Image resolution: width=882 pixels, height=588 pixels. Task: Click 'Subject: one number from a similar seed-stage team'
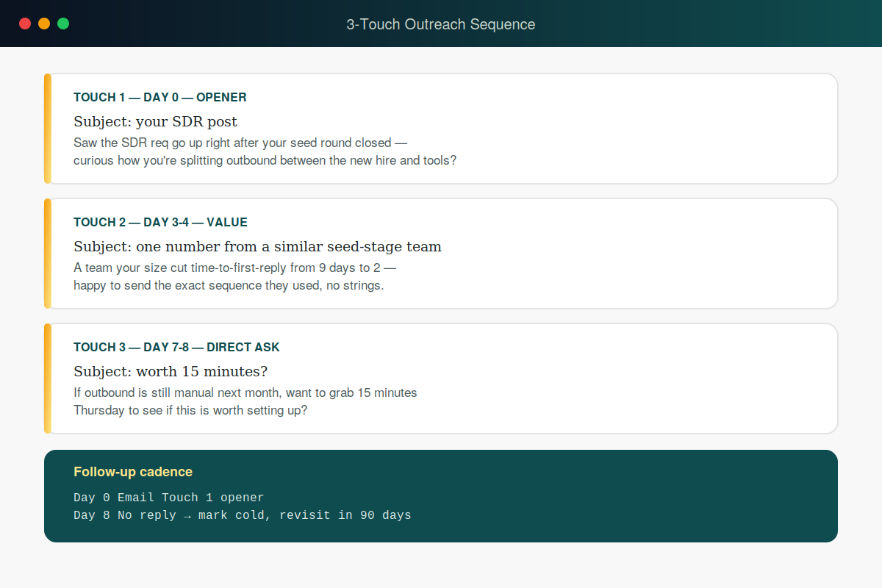click(257, 246)
